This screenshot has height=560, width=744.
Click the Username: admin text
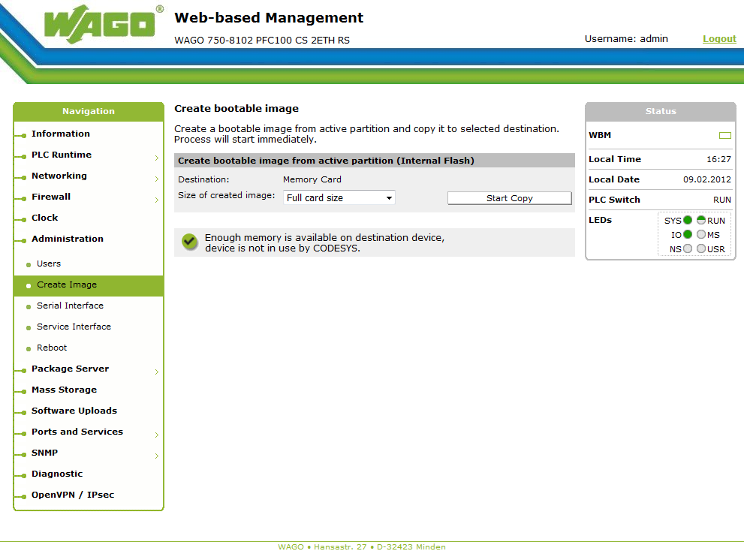point(626,39)
